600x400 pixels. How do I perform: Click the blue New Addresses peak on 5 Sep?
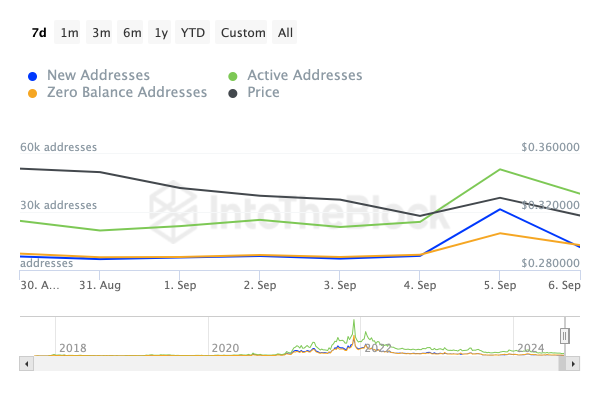499,209
